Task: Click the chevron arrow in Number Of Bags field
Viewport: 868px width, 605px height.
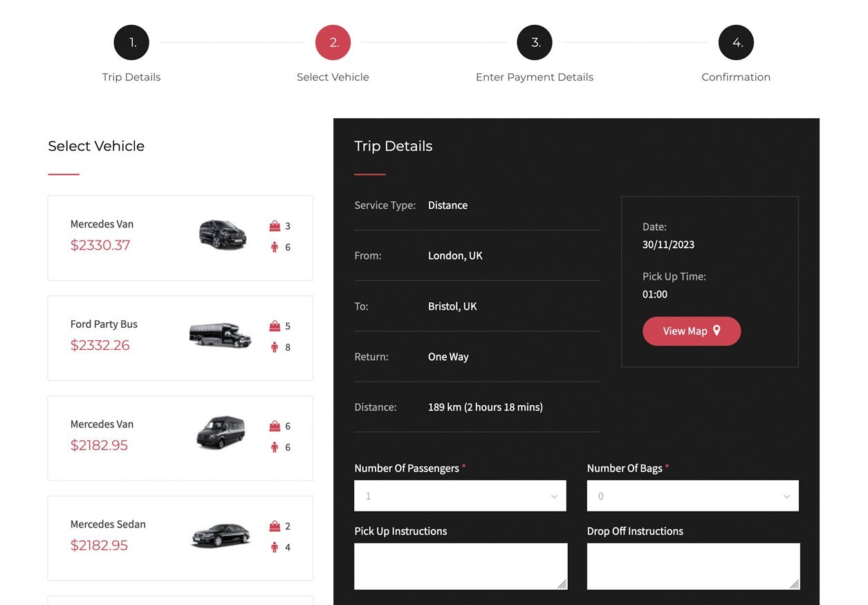Action: [786, 496]
